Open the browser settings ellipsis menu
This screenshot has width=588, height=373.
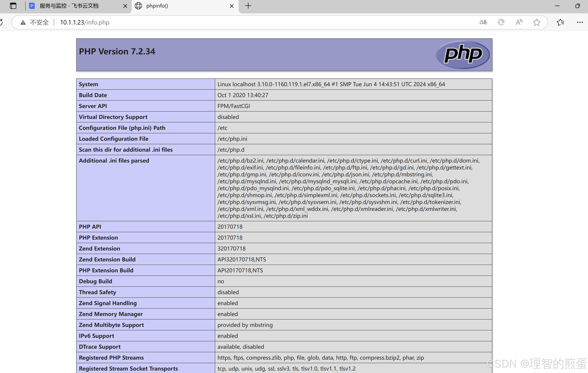pos(580,22)
